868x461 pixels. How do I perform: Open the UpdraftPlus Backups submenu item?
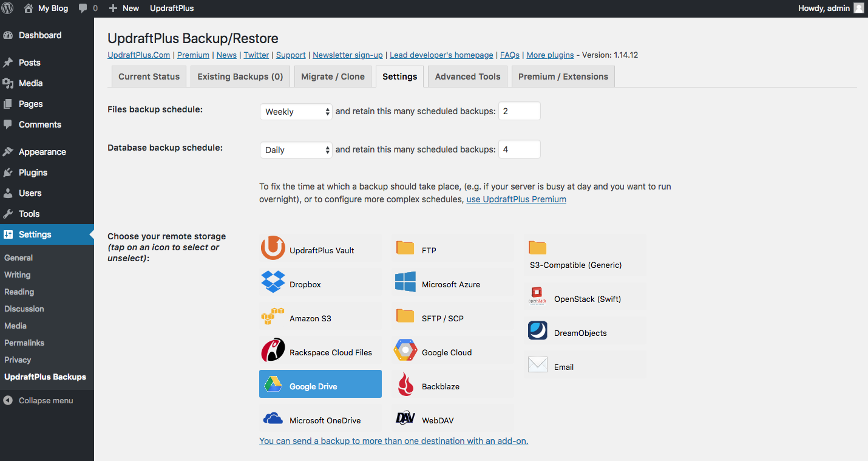point(46,377)
